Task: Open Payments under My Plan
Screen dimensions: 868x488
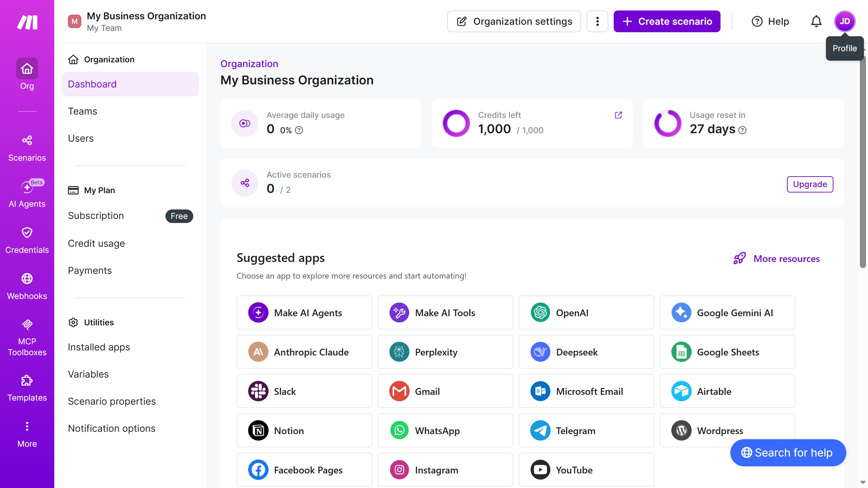Action: [131, 270]
